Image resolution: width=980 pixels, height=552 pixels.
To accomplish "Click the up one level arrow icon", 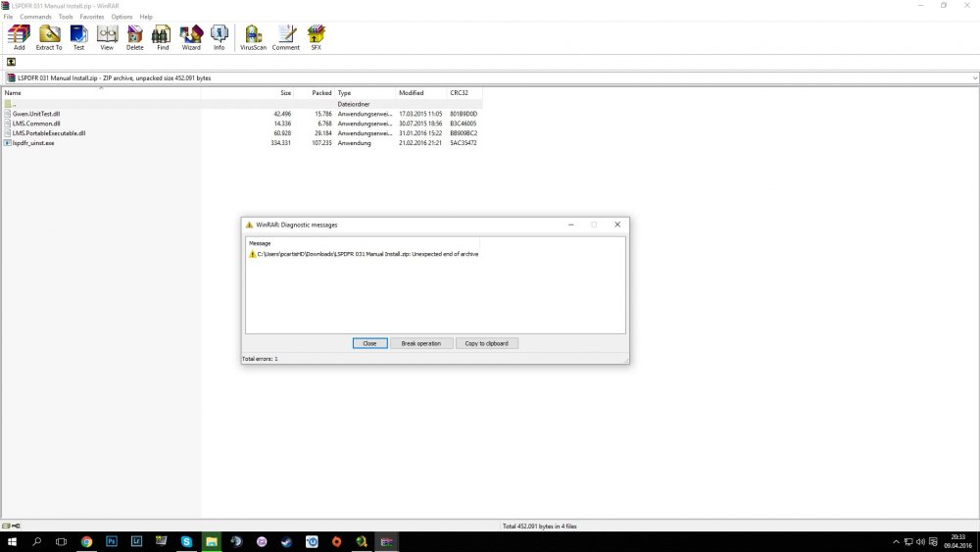I will click(11, 62).
